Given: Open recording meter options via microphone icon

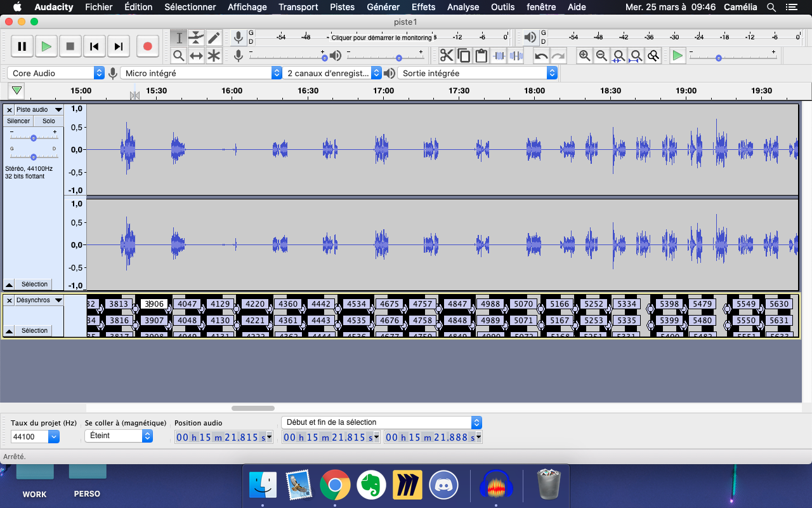Looking at the screenshot, I should [239, 37].
